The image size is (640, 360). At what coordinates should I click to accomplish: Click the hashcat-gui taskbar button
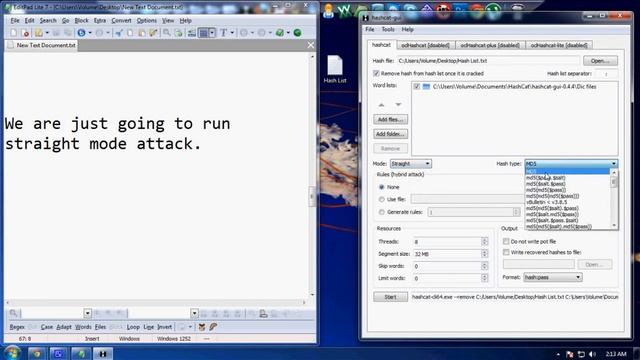click(x=103, y=353)
